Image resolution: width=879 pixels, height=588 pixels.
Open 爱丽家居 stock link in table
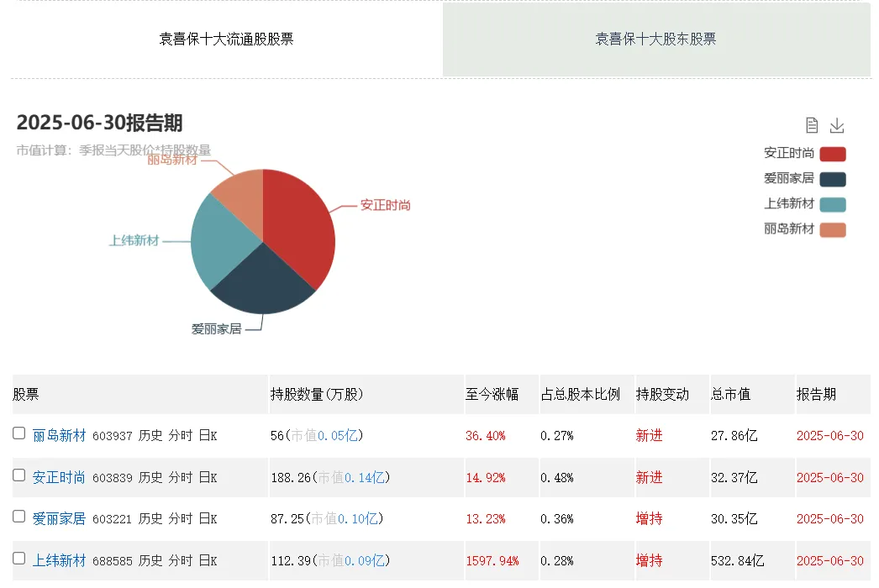click(x=59, y=519)
